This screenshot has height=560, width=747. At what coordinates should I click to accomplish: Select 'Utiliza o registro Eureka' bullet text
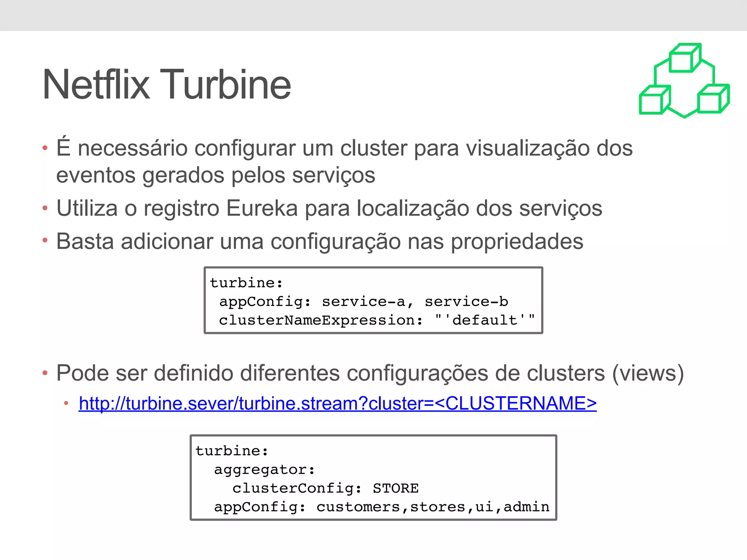tap(329, 208)
